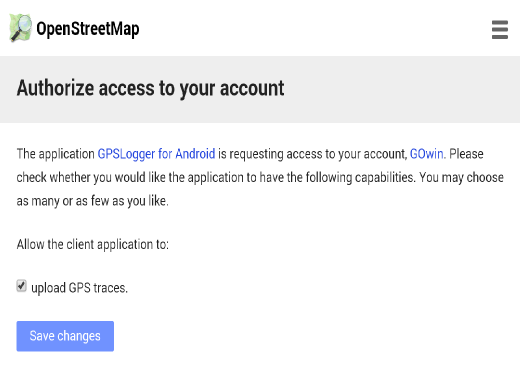Expand the top-right three-bar menu

[x=500, y=30]
